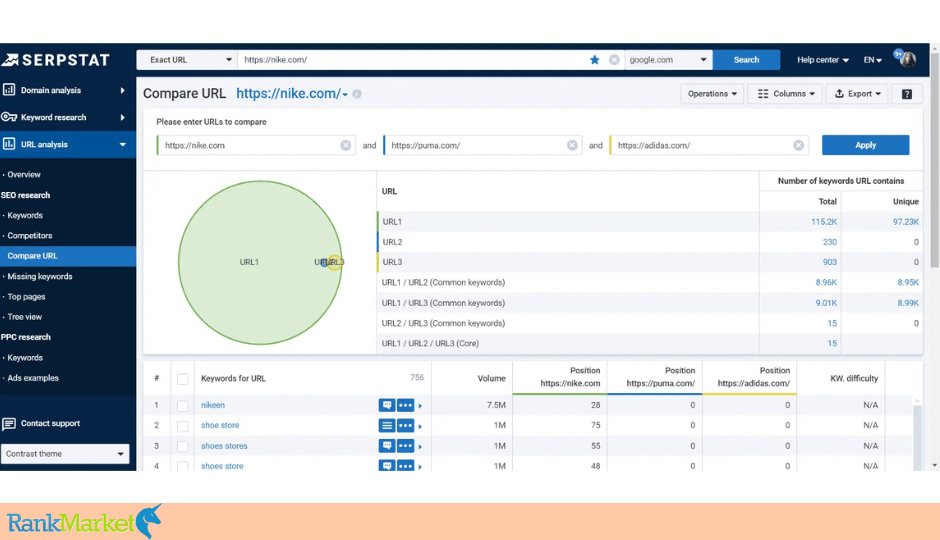Clear the https://nike.com compare field
The image size is (940, 540).
tap(345, 145)
